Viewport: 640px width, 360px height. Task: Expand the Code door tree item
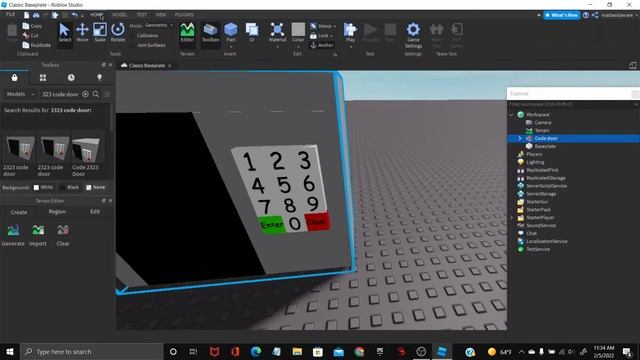click(x=520, y=138)
